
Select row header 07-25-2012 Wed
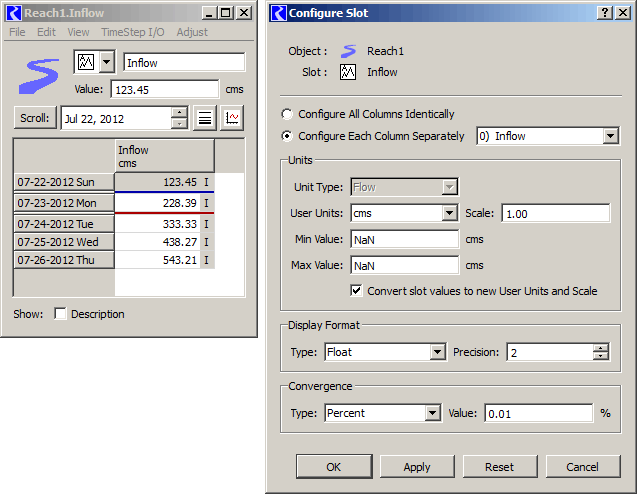[64, 242]
